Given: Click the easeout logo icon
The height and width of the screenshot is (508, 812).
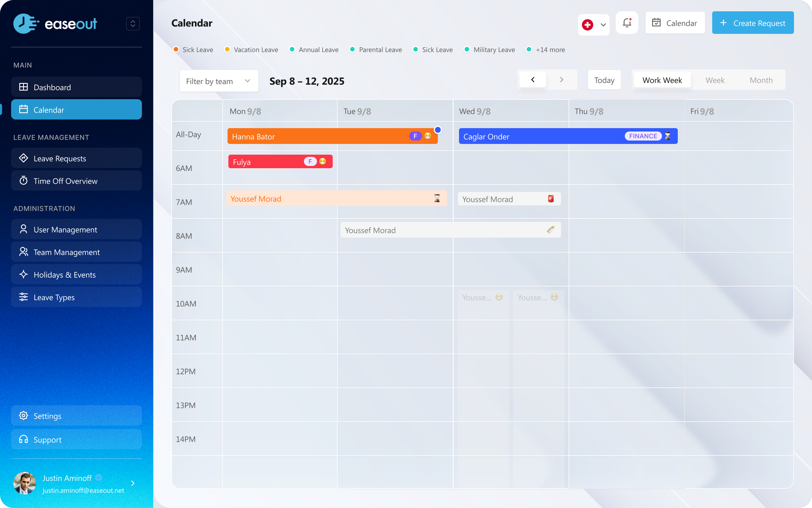Looking at the screenshot, I should click(26, 23).
